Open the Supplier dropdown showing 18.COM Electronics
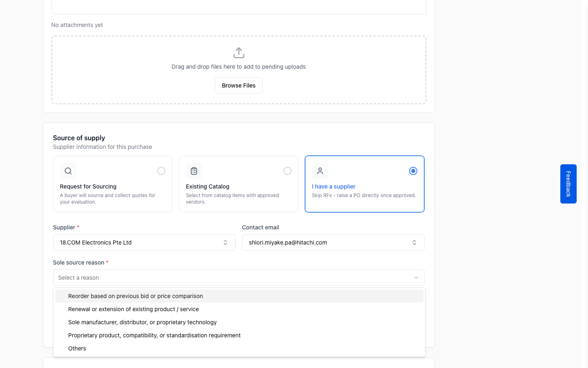Screen dimensions: 588x368 144,242
